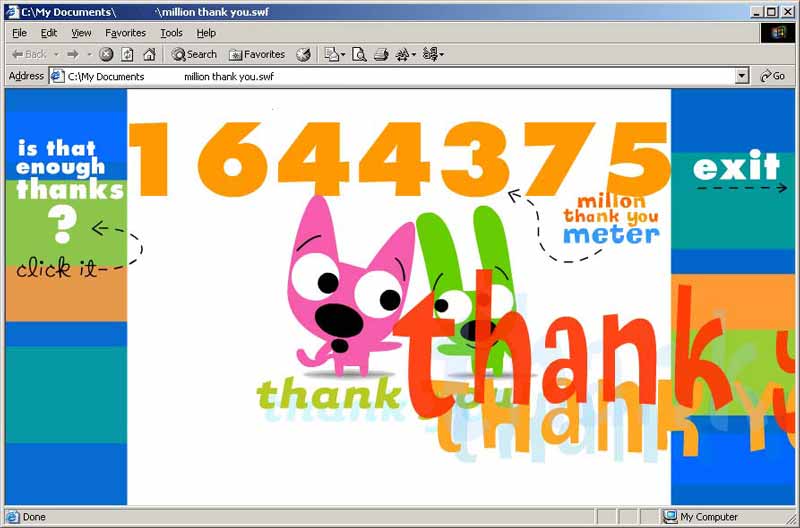800x528 pixels.
Task: Open the Forward history dropdown arrow
Action: 89,54
